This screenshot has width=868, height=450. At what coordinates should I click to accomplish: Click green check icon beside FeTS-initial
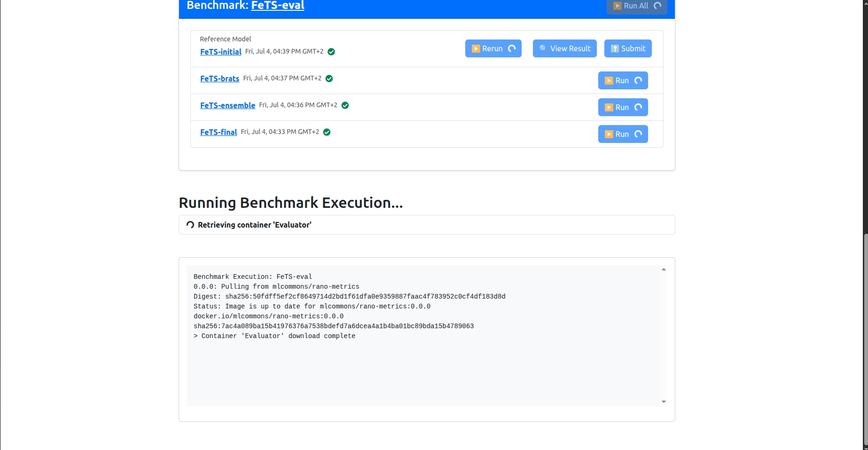pos(331,52)
